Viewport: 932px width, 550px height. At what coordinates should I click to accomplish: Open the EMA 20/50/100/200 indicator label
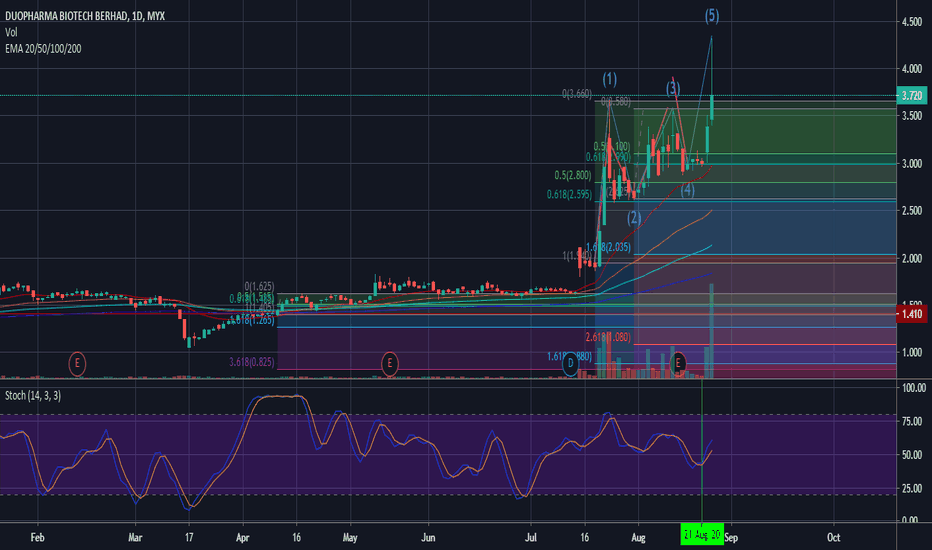(43, 49)
